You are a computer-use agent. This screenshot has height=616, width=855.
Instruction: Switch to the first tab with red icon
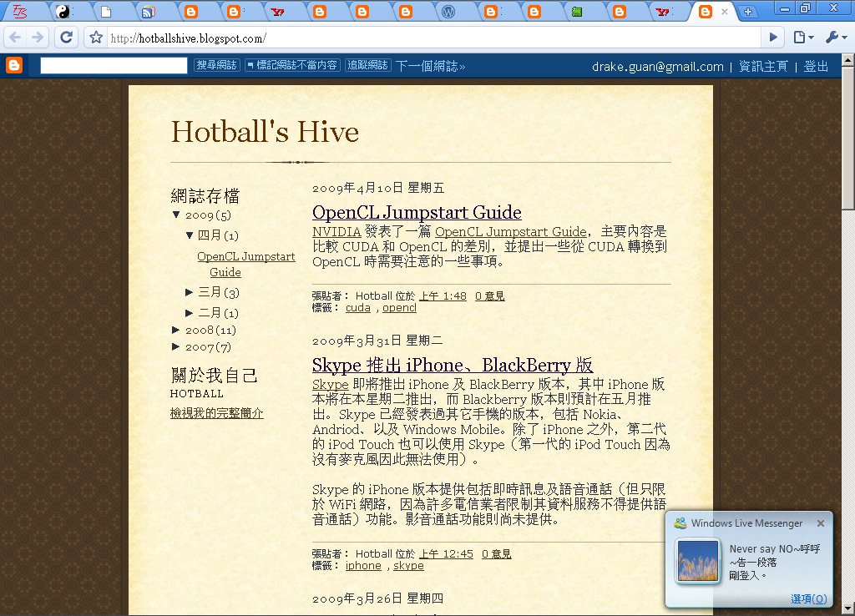(x=19, y=12)
